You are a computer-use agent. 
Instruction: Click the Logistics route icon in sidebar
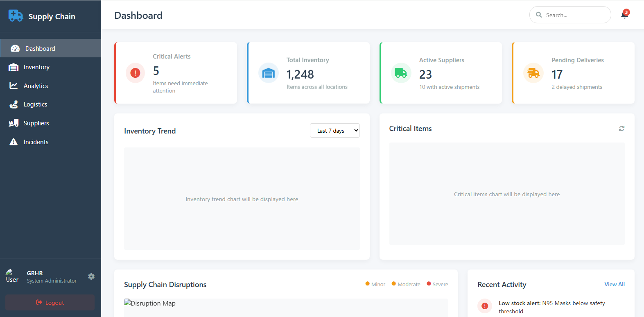point(14,104)
